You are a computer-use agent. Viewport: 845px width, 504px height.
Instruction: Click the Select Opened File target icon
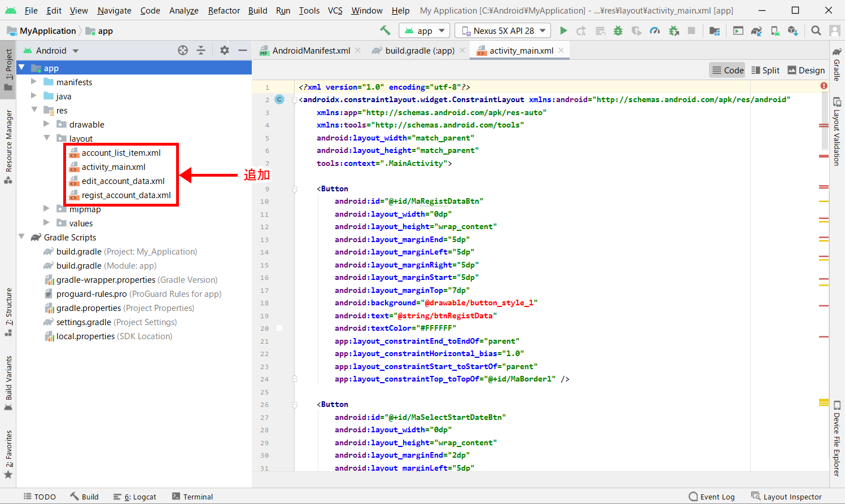[183, 50]
